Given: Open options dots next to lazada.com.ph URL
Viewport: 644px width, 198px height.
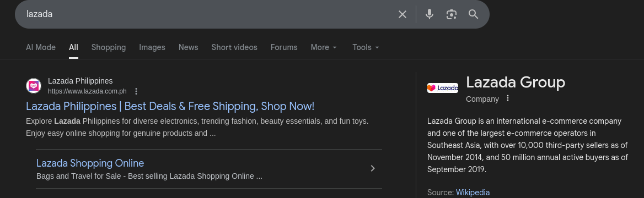Looking at the screenshot, I should point(136,91).
